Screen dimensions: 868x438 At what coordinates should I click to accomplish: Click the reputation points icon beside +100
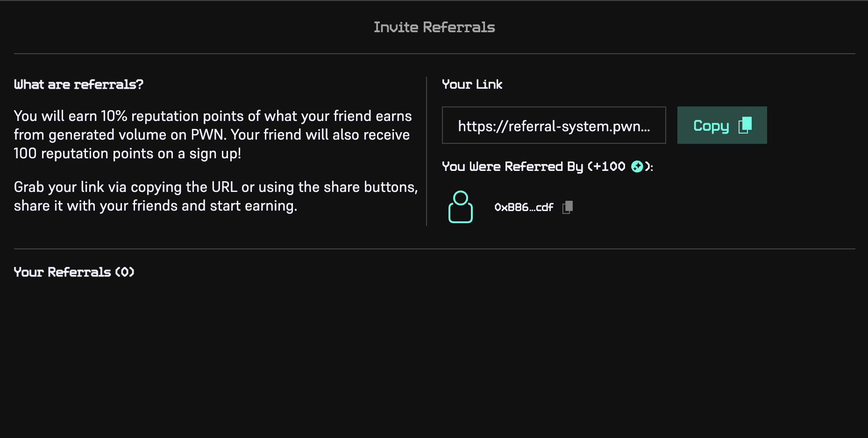tap(637, 166)
